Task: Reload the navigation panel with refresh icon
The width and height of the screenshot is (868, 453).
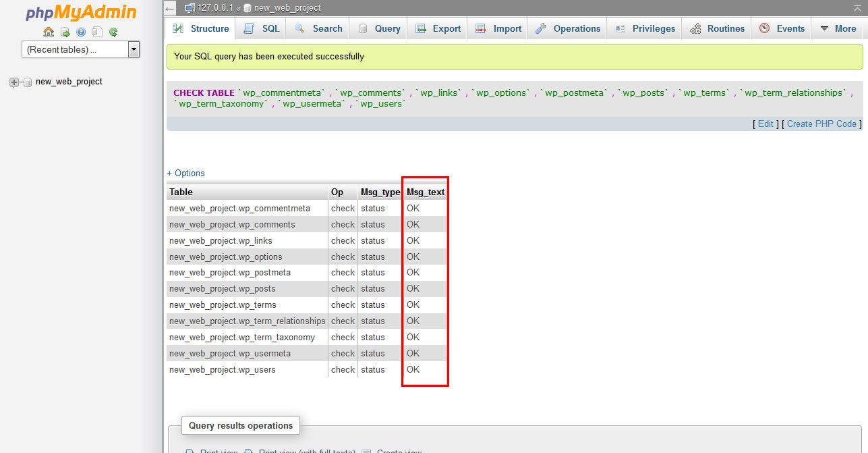Action: click(113, 32)
